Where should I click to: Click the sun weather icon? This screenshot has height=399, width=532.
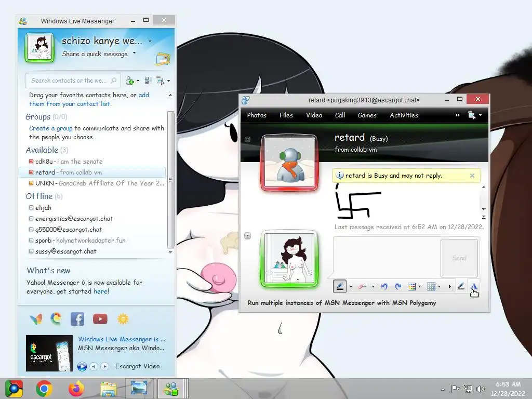pos(123,319)
